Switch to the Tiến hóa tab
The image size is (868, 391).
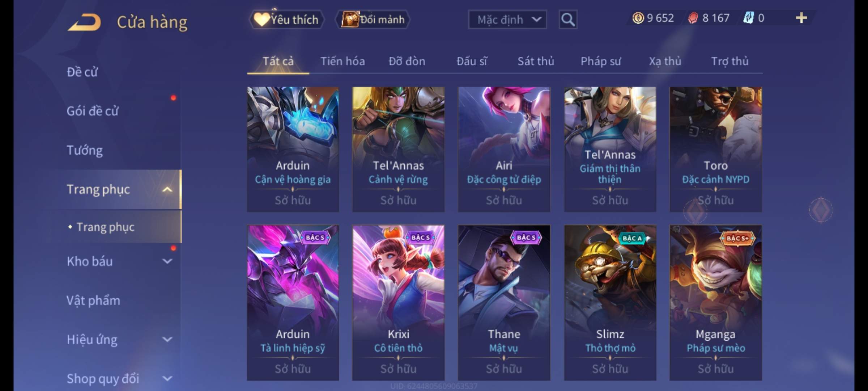342,61
